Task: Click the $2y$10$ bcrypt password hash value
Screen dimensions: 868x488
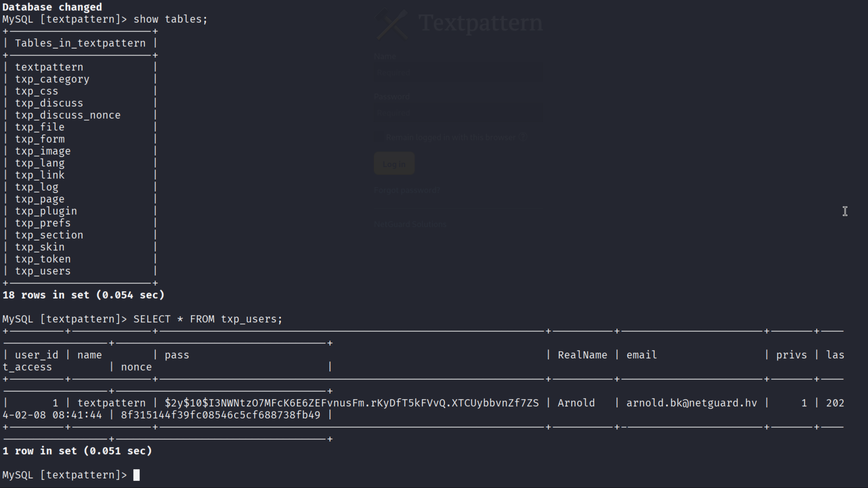Action: click(352, 403)
